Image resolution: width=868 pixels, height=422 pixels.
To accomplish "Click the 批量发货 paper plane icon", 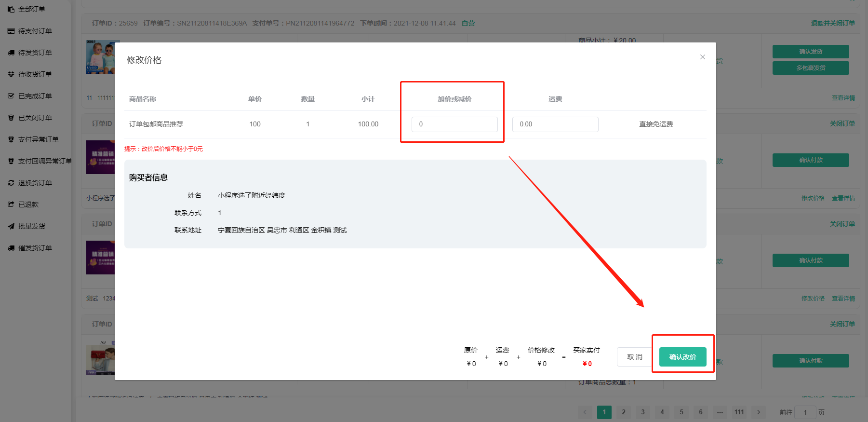I will [11, 226].
